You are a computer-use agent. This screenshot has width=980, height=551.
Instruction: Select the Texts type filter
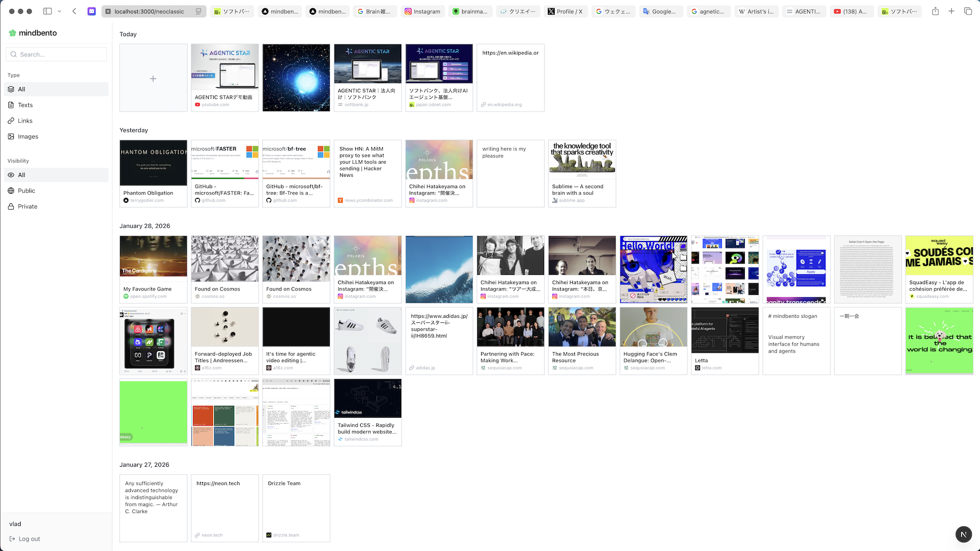tap(25, 105)
